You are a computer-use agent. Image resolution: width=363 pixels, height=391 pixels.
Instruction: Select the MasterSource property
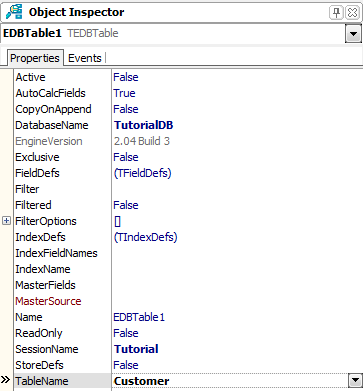tap(48, 301)
